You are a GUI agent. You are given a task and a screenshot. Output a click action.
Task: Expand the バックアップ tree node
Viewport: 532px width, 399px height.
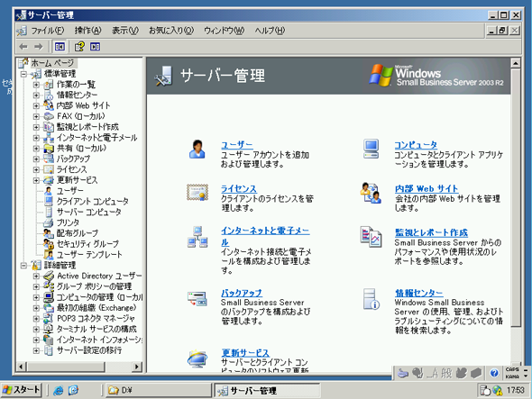tap(36, 159)
